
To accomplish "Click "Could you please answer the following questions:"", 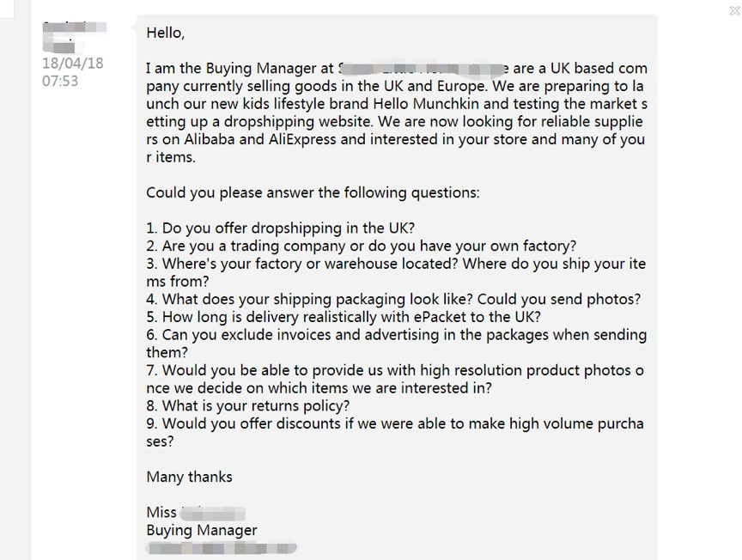I will click(313, 192).
